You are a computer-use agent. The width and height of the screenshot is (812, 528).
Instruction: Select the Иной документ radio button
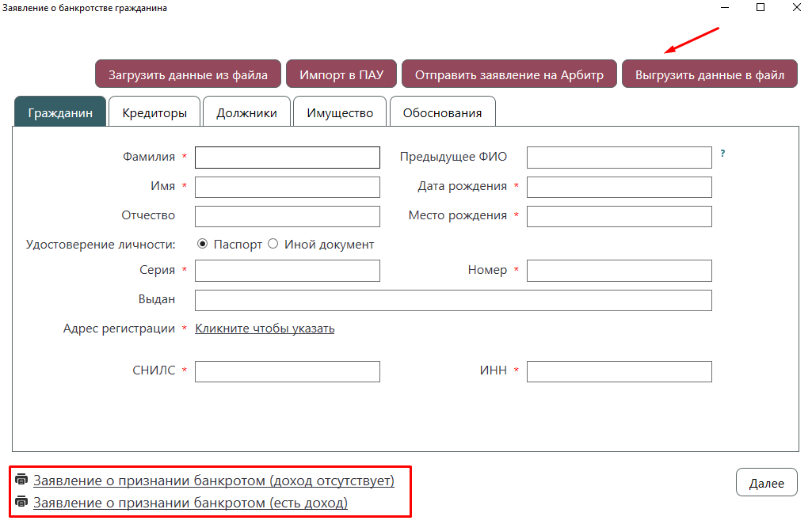(273, 244)
